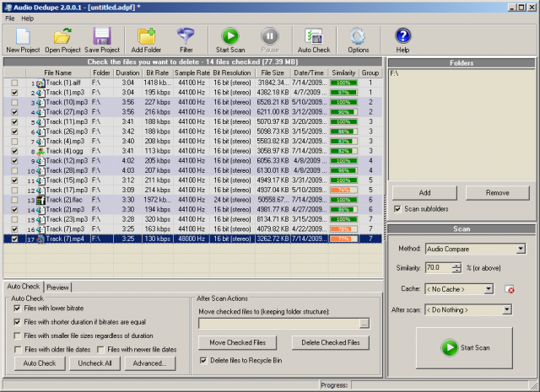Click the file icon of Track (4).ogg
Image resolution: width=540 pixels, height=392 pixels.
(40, 152)
